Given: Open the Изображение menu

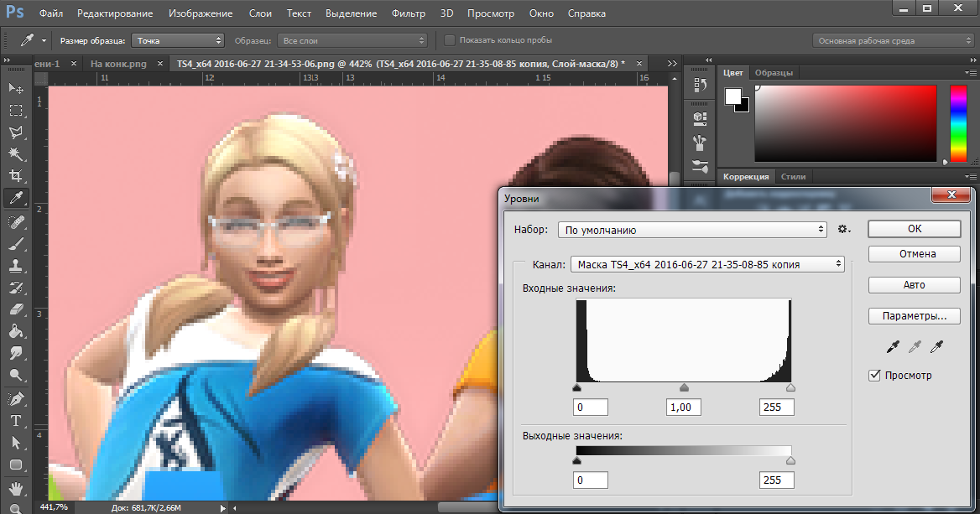Looking at the screenshot, I should (x=201, y=13).
